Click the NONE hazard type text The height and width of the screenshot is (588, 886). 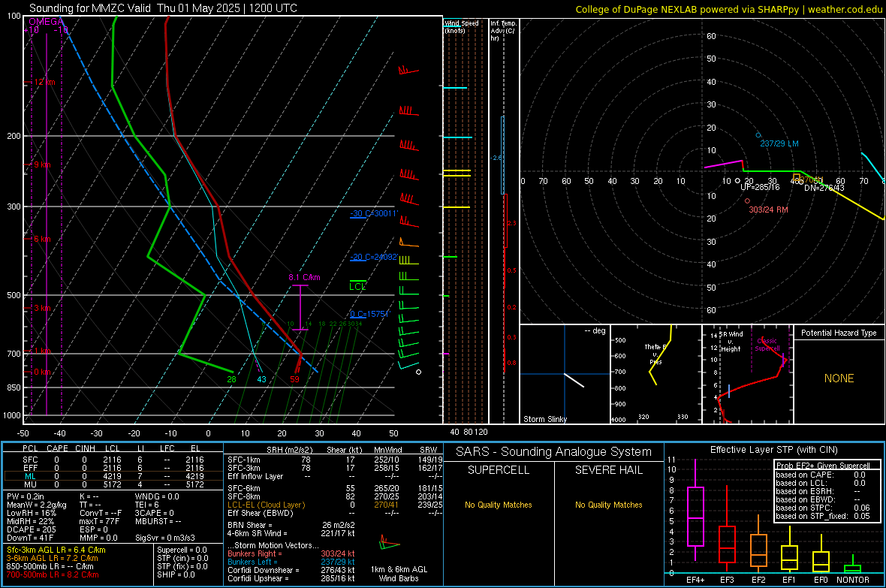839,378
